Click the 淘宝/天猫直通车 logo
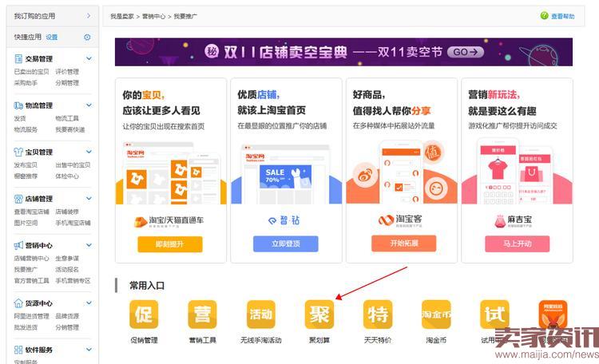The image size is (599, 364). pos(169,222)
